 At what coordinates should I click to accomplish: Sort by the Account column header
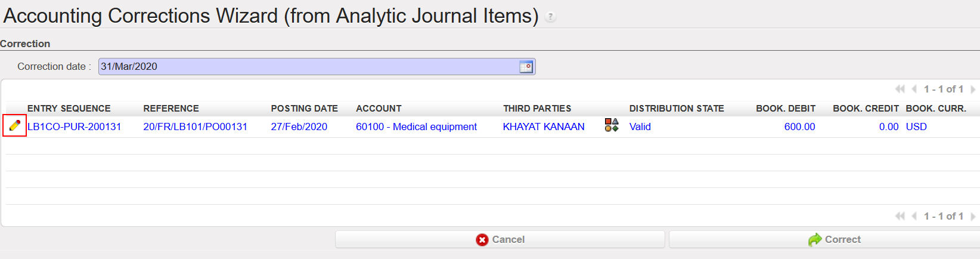click(379, 109)
